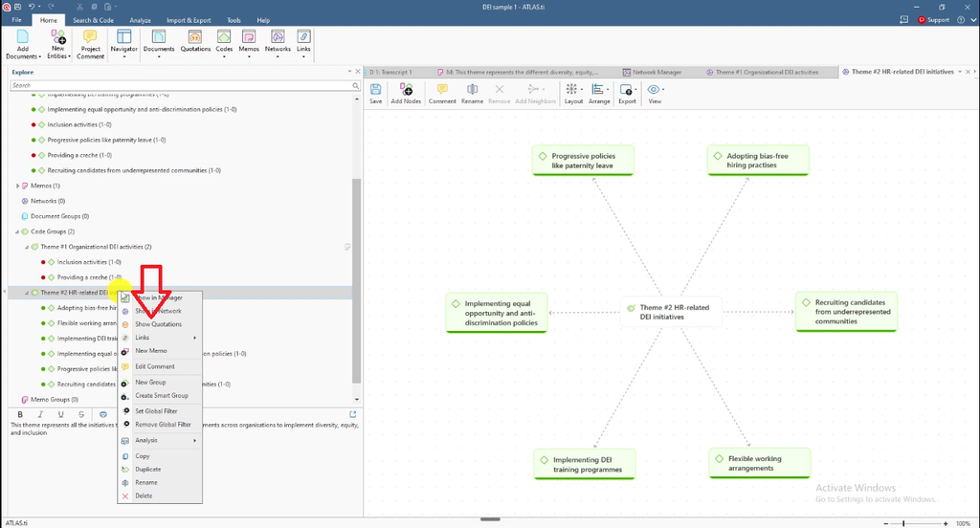
Task: Select Memo Groups (0) tree item
Action: tap(54, 399)
